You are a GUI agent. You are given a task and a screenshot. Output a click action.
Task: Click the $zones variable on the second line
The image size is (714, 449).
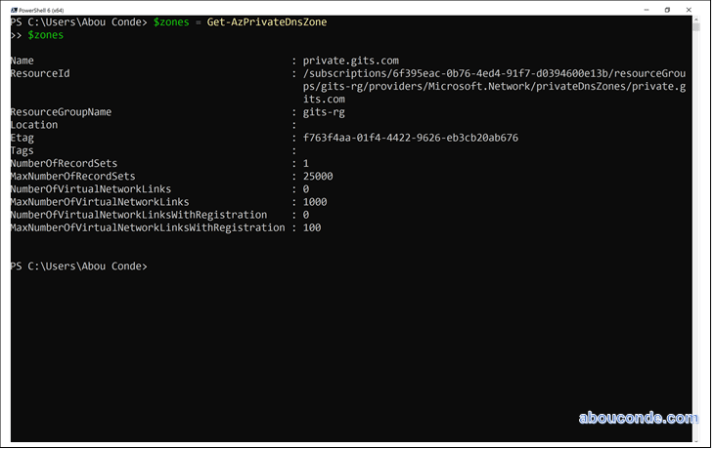point(45,35)
